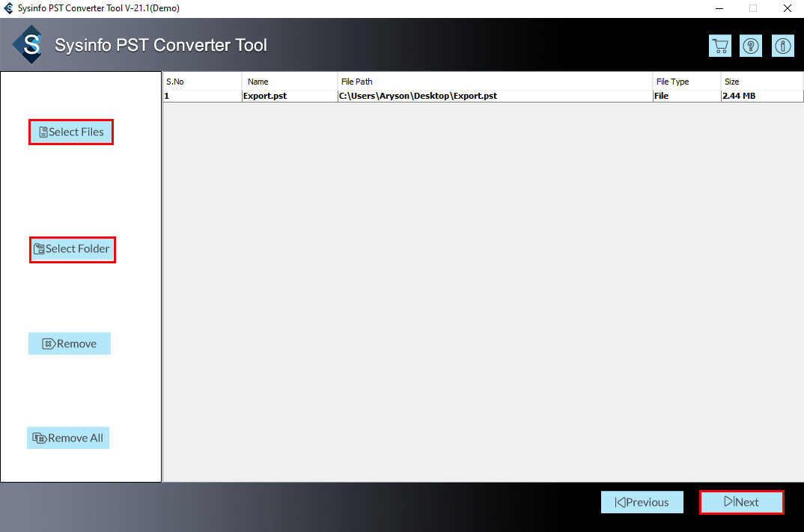
Task: Open the shopping cart purchase icon
Action: coord(720,46)
